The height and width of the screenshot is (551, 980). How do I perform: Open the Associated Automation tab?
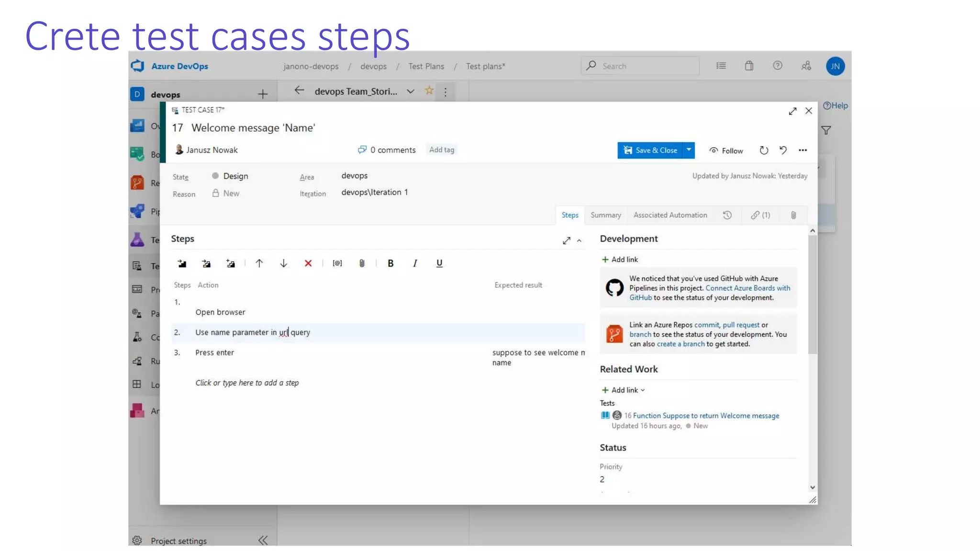(670, 215)
